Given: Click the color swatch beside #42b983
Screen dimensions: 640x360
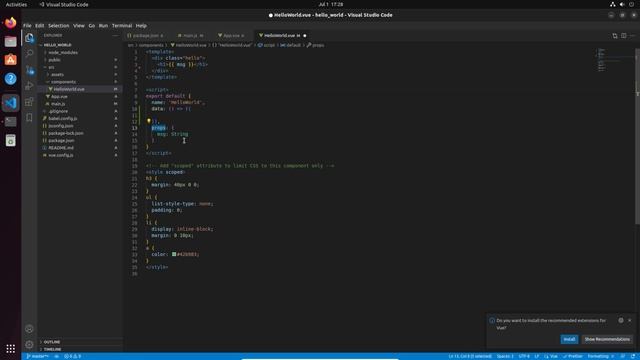Looking at the screenshot, I should coord(174,254).
